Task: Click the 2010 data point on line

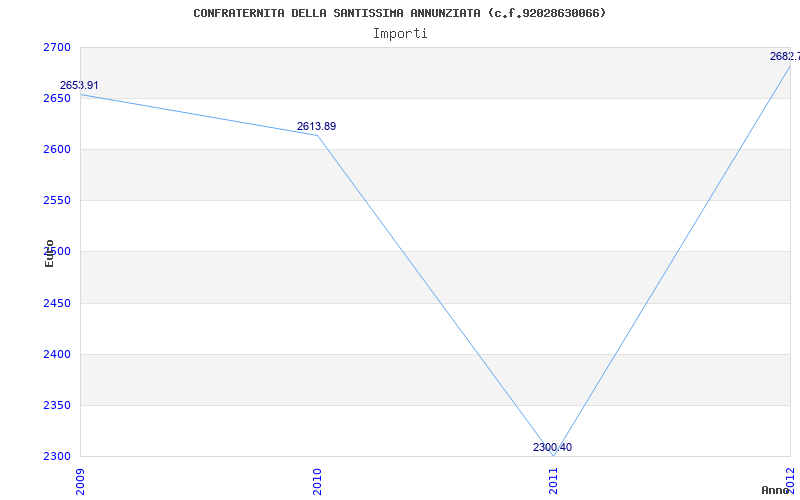Action: click(x=317, y=135)
